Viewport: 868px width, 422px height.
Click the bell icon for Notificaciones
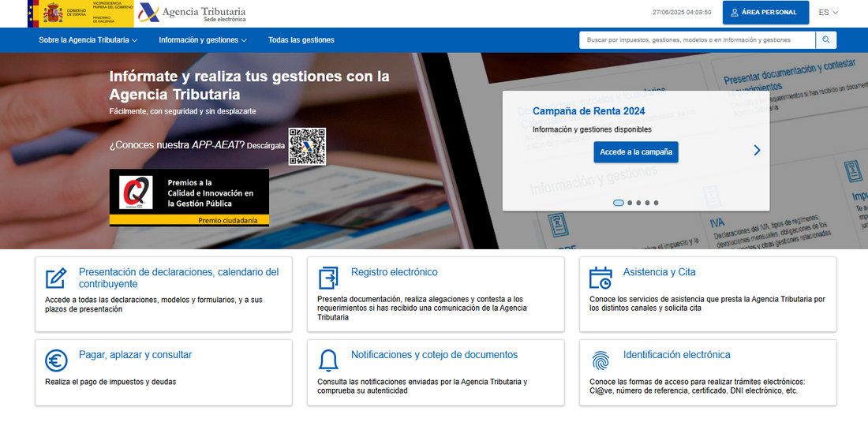coord(328,360)
